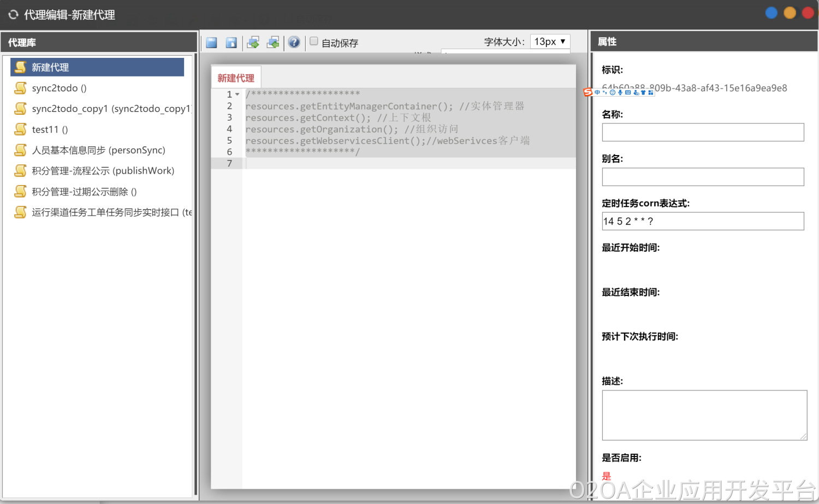Click the 描述 text area
Screen dimensions: 819x504
(704, 415)
